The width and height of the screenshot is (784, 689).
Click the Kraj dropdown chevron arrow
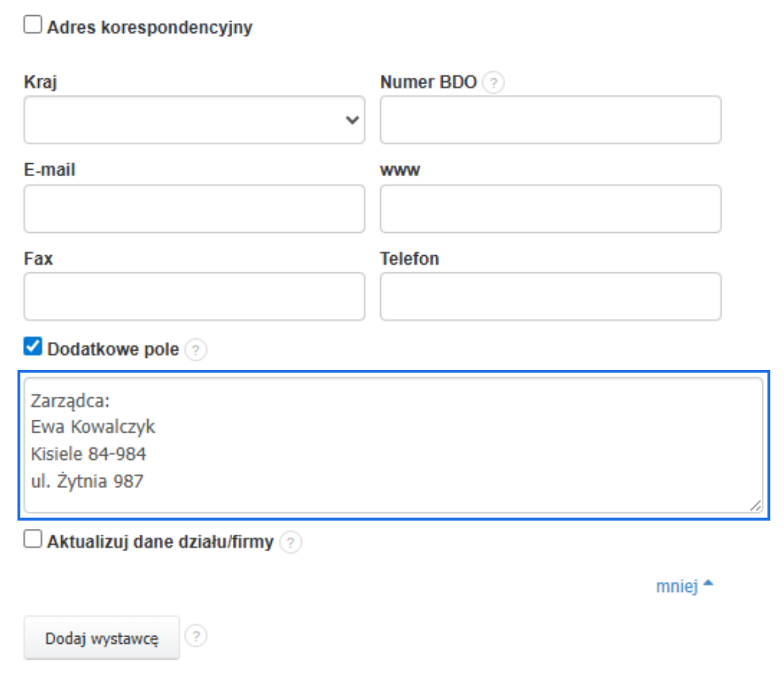click(x=352, y=120)
